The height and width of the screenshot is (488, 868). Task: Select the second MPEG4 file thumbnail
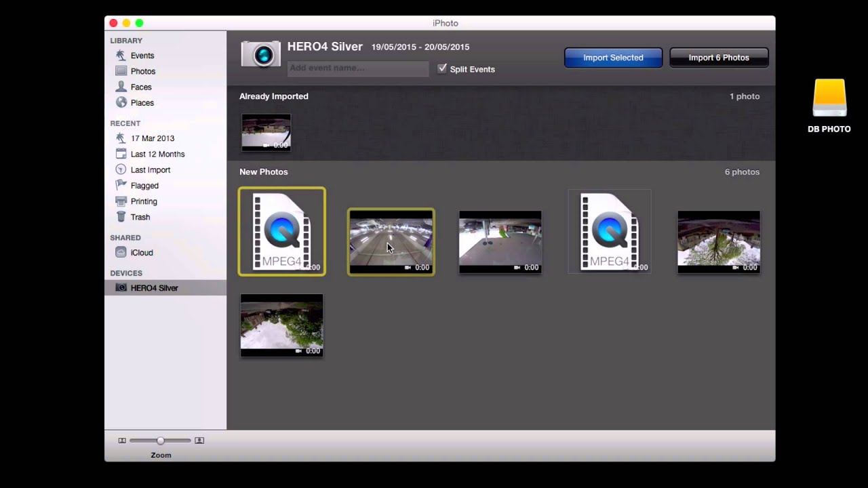[610, 232]
